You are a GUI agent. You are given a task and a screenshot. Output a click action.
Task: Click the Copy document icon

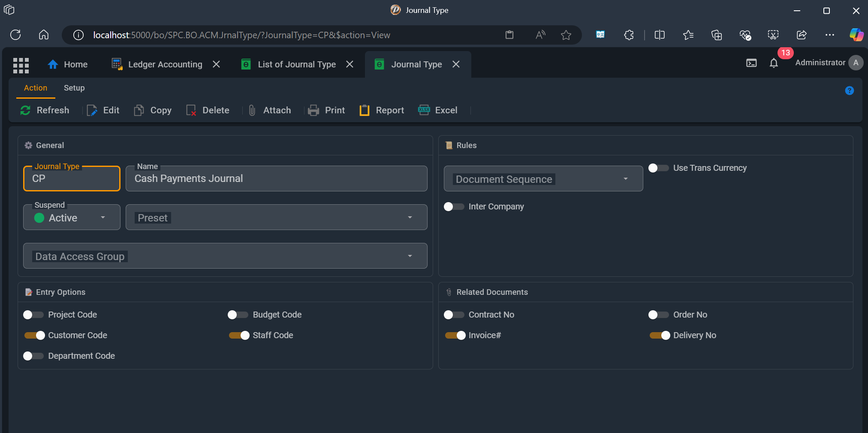coord(139,110)
